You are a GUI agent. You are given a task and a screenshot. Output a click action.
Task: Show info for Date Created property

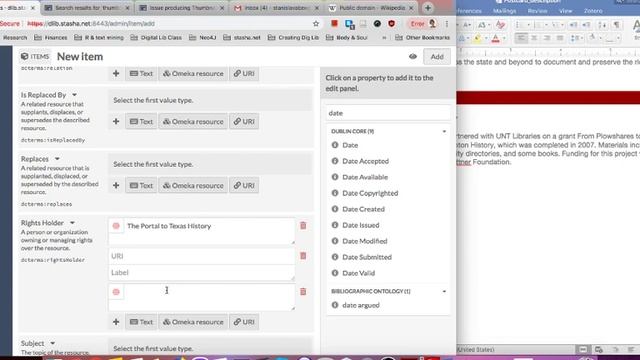335,209
